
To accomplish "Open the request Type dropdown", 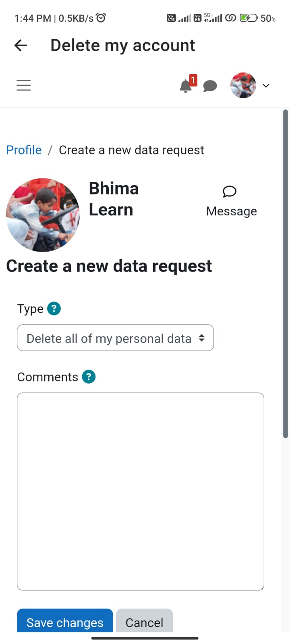I will [x=115, y=338].
